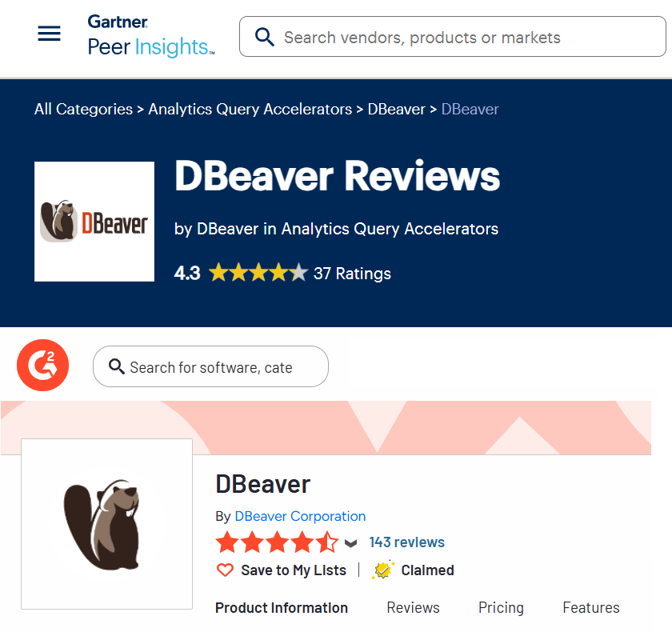Open the Gartner hamburger menu
This screenshot has width=672, height=632.
(x=50, y=34)
